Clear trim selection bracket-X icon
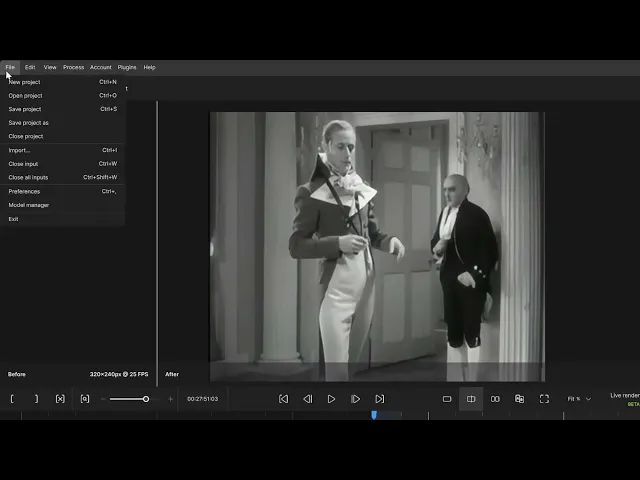The width and height of the screenshot is (640, 480). click(60, 399)
